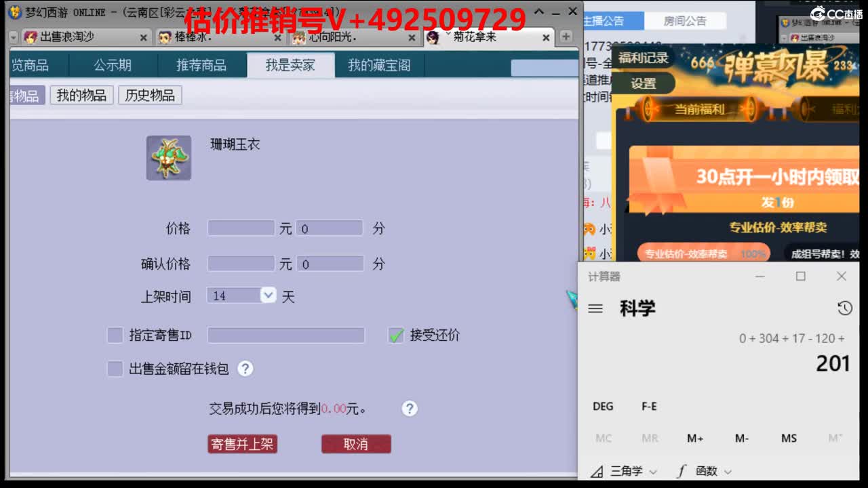Open help icon beside 出售金额留在钱包
This screenshot has height=488, width=868.
[x=245, y=369]
